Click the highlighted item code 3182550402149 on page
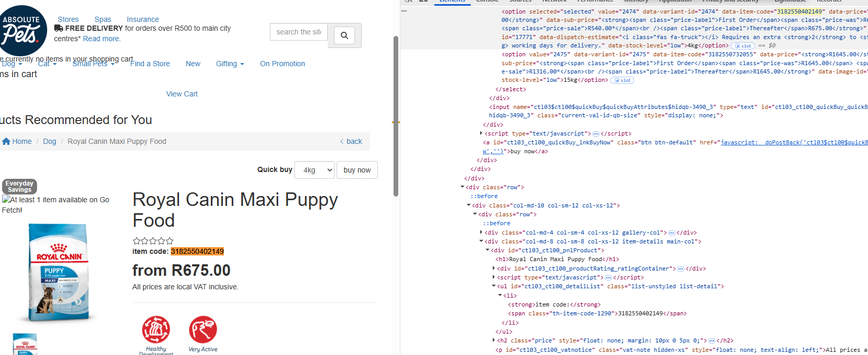 [x=197, y=251]
